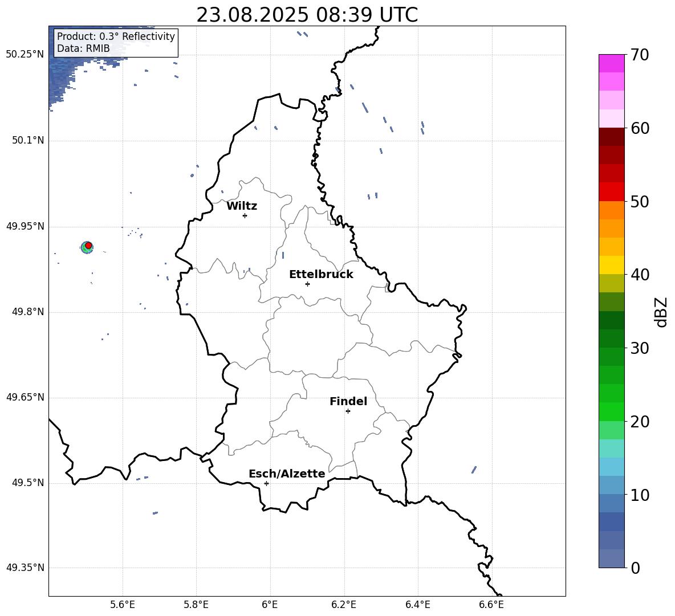Pick the slate blue swatch at colorbar bottom
675x616 pixels.
(611, 558)
